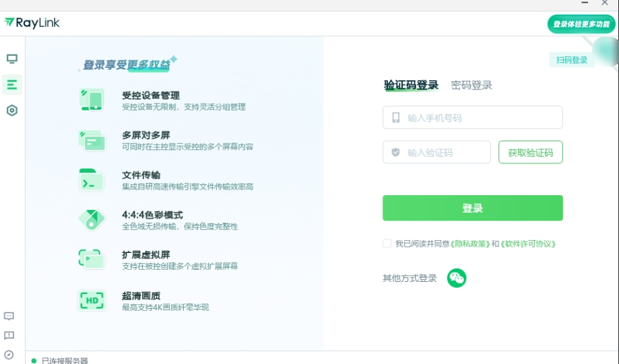The height and width of the screenshot is (364, 619).
Task: Click 支持在被控创建多个虚拟扩展屏幕 description
Action: click(180, 266)
